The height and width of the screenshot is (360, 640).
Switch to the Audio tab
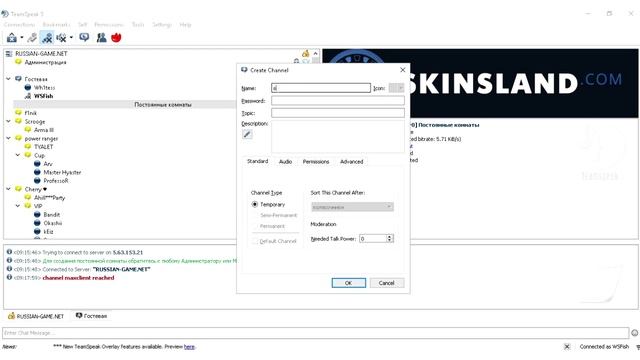pyautogui.click(x=285, y=162)
